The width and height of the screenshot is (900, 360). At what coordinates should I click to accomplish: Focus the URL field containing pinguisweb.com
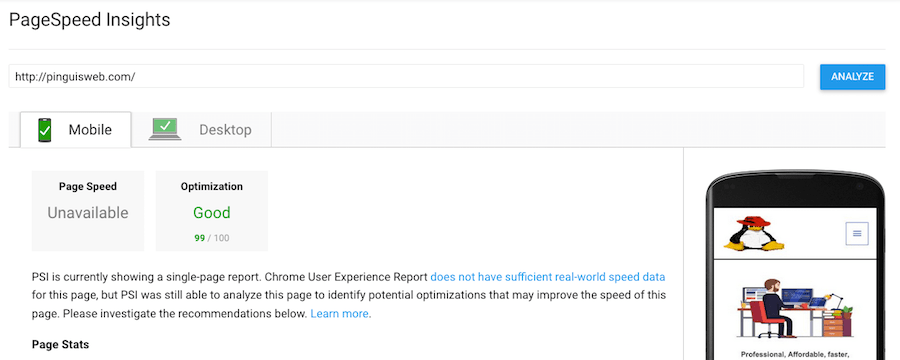[x=406, y=76]
